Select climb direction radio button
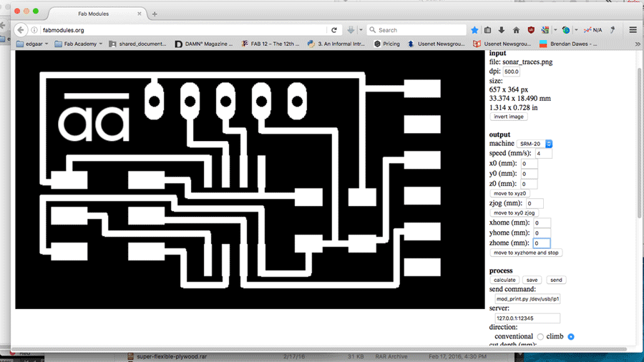The width and height of the screenshot is (644, 362). [x=571, y=337]
